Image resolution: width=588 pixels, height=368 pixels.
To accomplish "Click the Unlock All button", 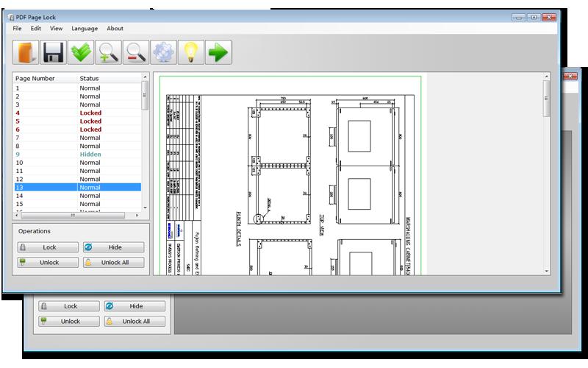I will coord(114,263).
